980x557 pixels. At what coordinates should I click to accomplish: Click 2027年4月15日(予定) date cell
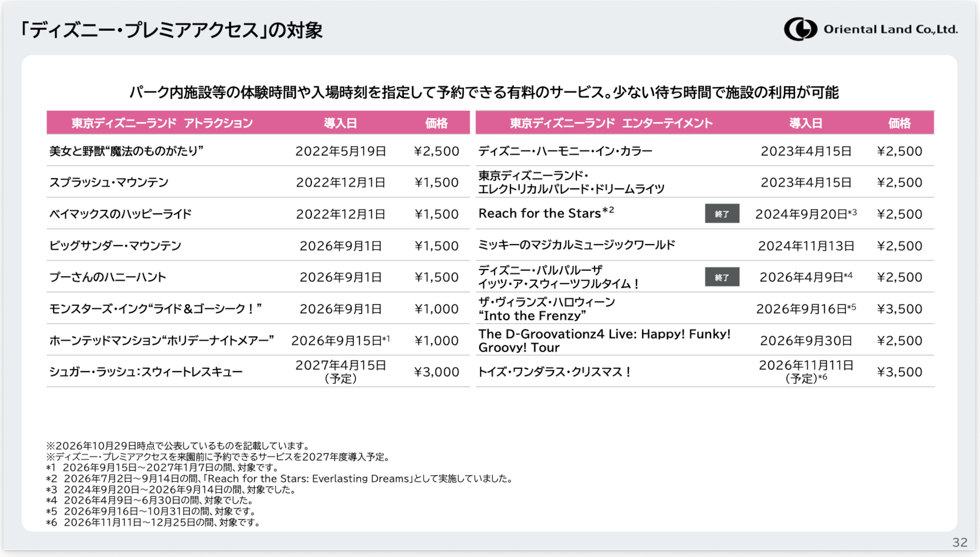(340, 372)
